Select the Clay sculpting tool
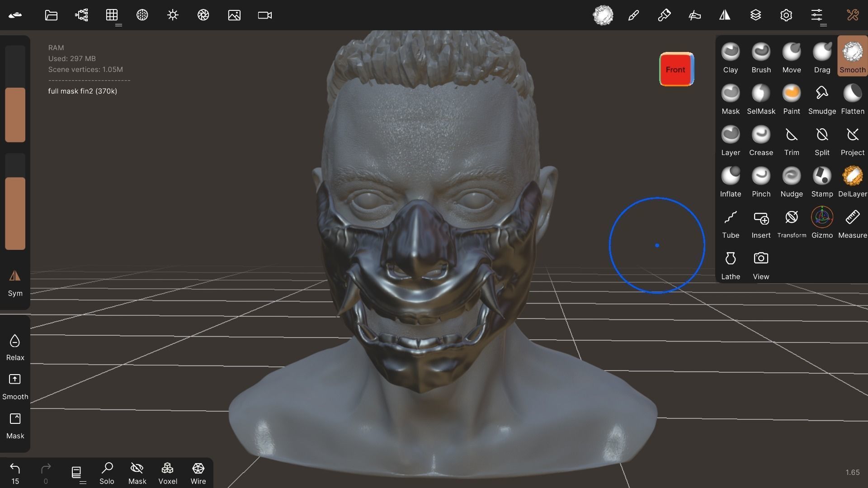 pos(731,57)
